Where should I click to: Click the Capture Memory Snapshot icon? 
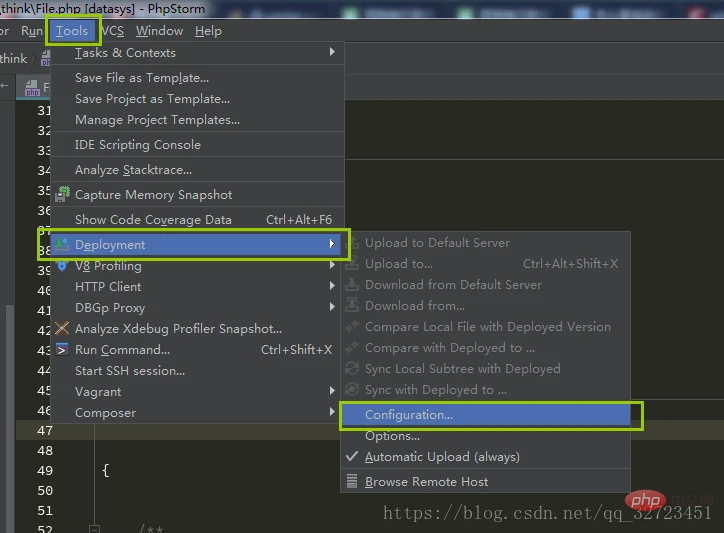62,195
